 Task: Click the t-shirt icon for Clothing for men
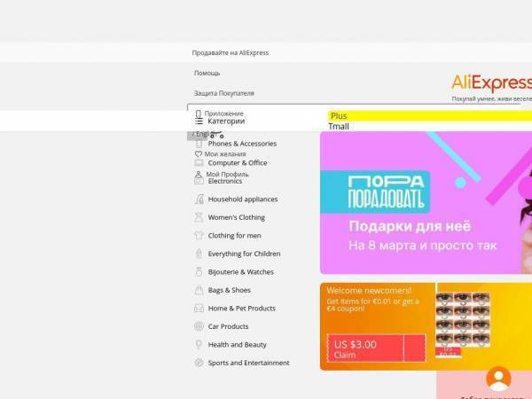tap(199, 236)
